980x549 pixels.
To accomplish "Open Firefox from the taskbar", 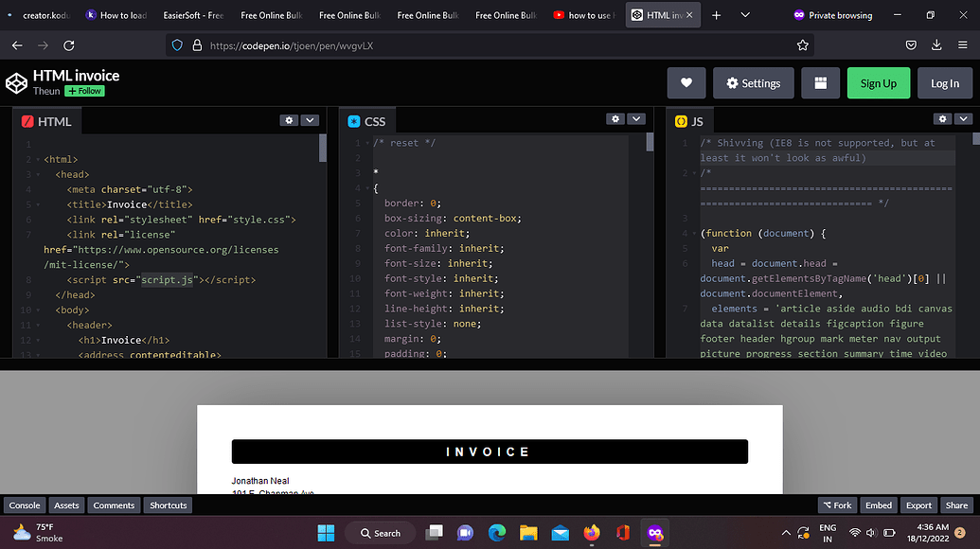I will click(x=592, y=534).
